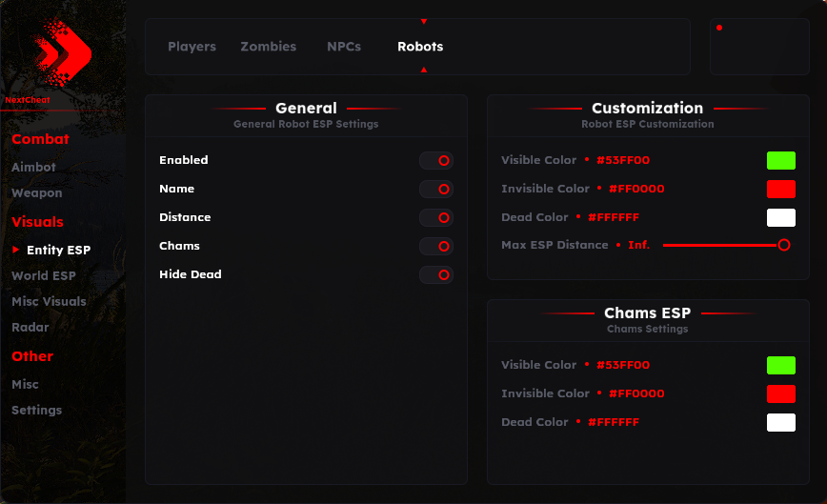827x504 pixels.
Task: Click the NextCheat double-chevron logo
Action: pyautogui.click(x=63, y=52)
